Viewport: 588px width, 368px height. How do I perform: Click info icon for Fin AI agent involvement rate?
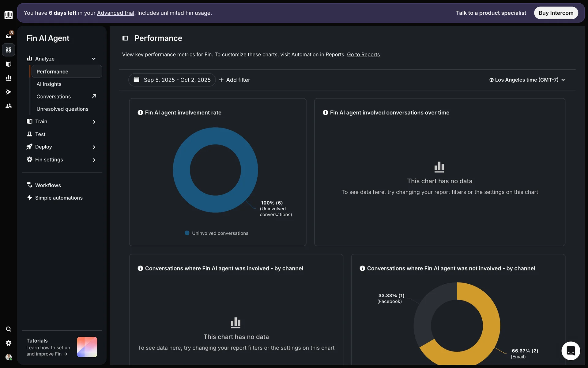point(140,113)
